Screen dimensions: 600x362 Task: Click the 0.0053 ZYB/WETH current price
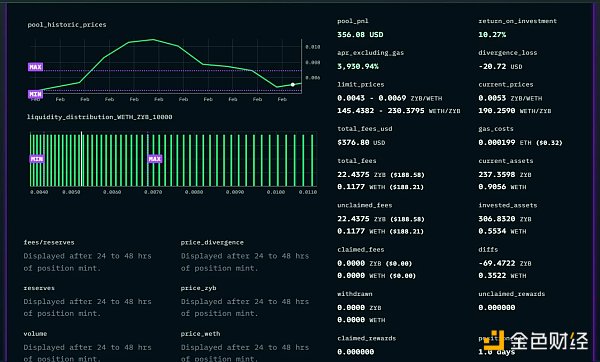pyautogui.click(x=510, y=98)
